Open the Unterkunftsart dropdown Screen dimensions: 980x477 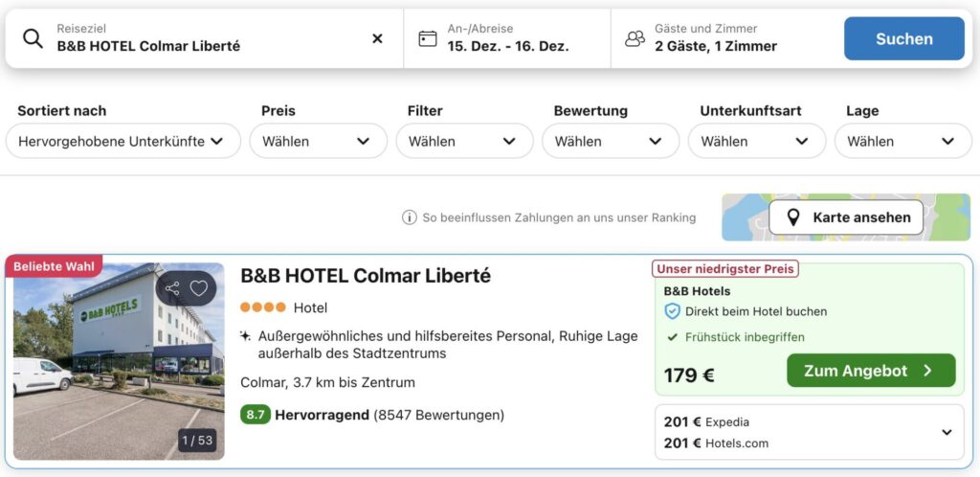coord(756,141)
